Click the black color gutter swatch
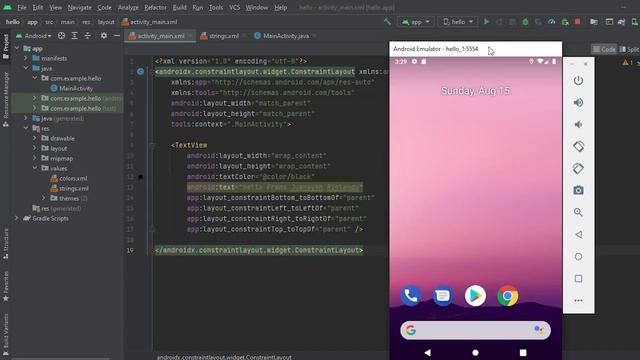This screenshot has width=640, height=360. pyautogui.click(x=140, y=177)
